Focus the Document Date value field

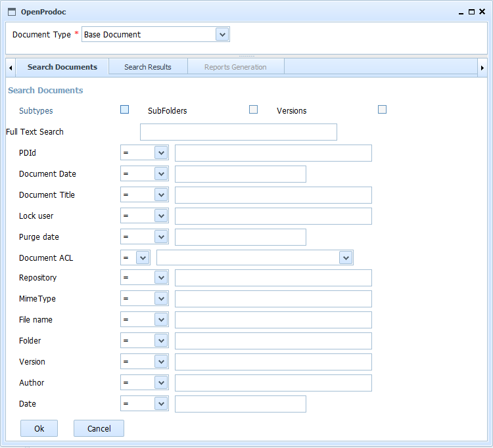[241, 174]
